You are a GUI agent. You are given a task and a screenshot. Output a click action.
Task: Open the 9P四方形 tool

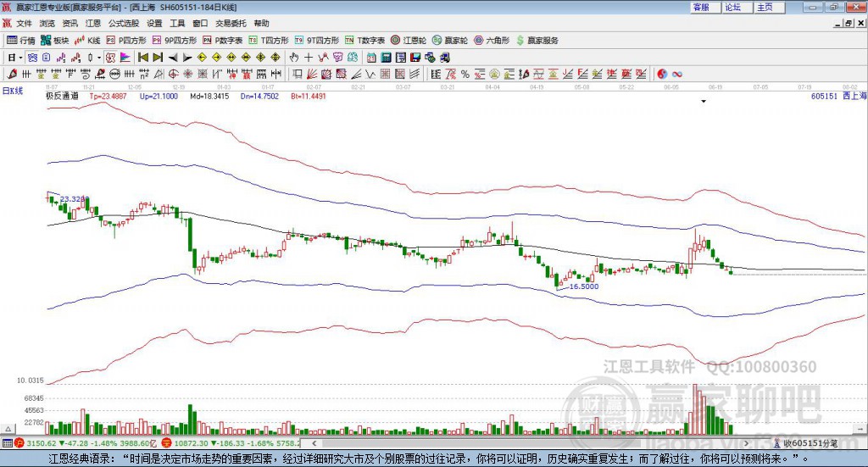(174, 41)
